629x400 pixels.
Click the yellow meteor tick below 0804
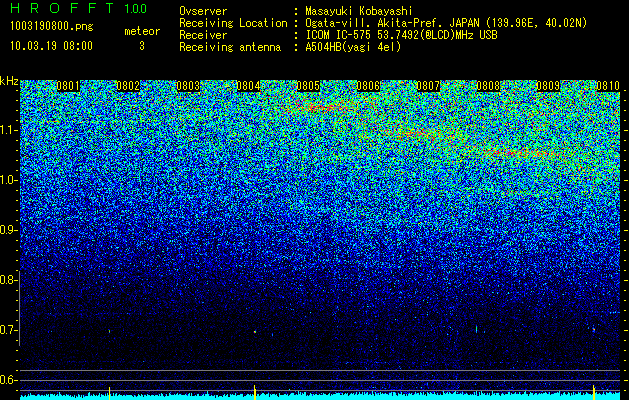(255, 392)
